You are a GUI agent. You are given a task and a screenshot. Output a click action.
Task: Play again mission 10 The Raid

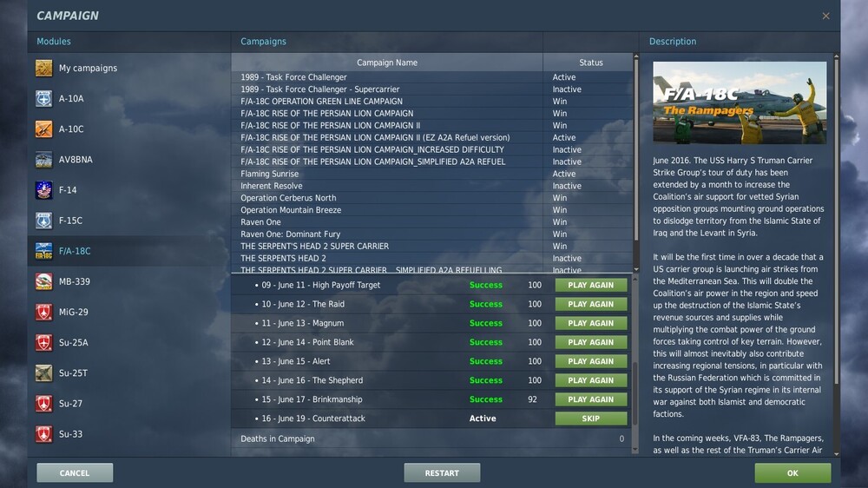590,304
